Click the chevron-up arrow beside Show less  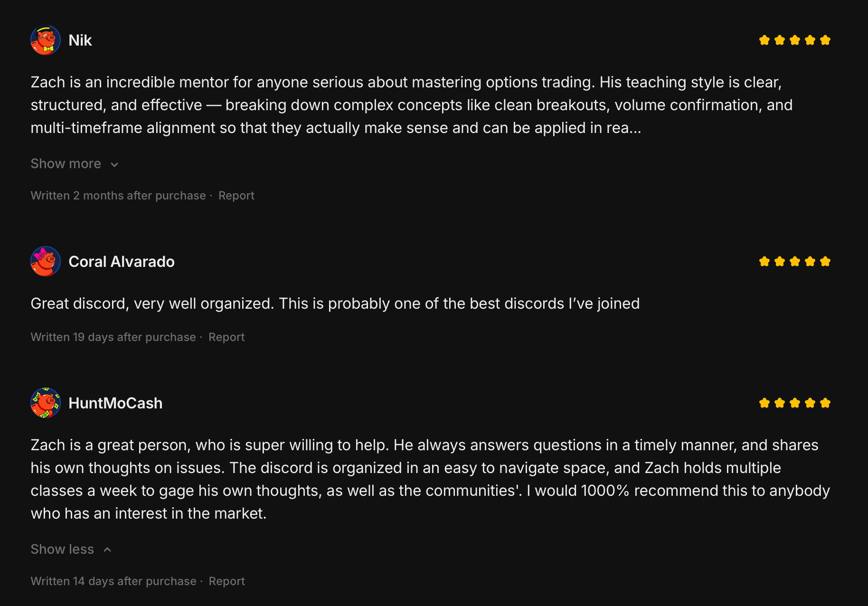click(107, 549)
